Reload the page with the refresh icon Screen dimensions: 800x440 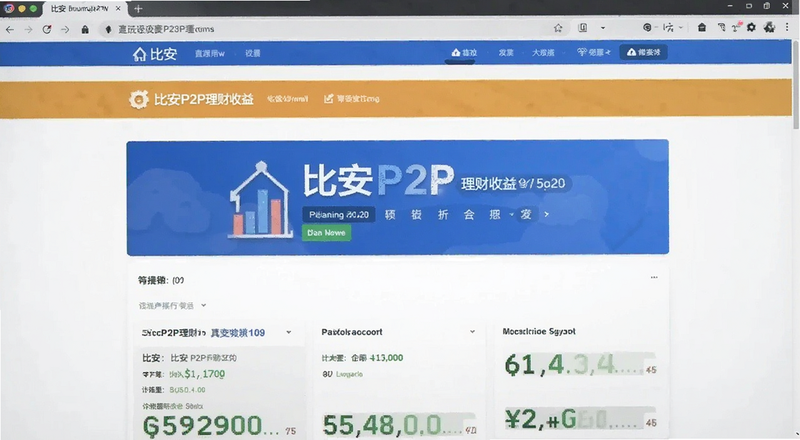[47, 30]
